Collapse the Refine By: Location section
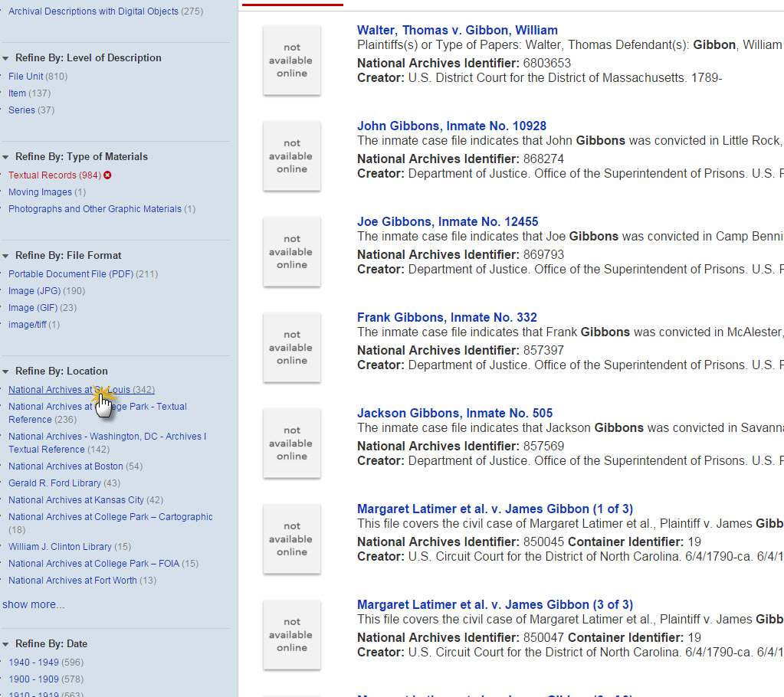The width and height of the screenshot is (784, 697). click(6, 371)
